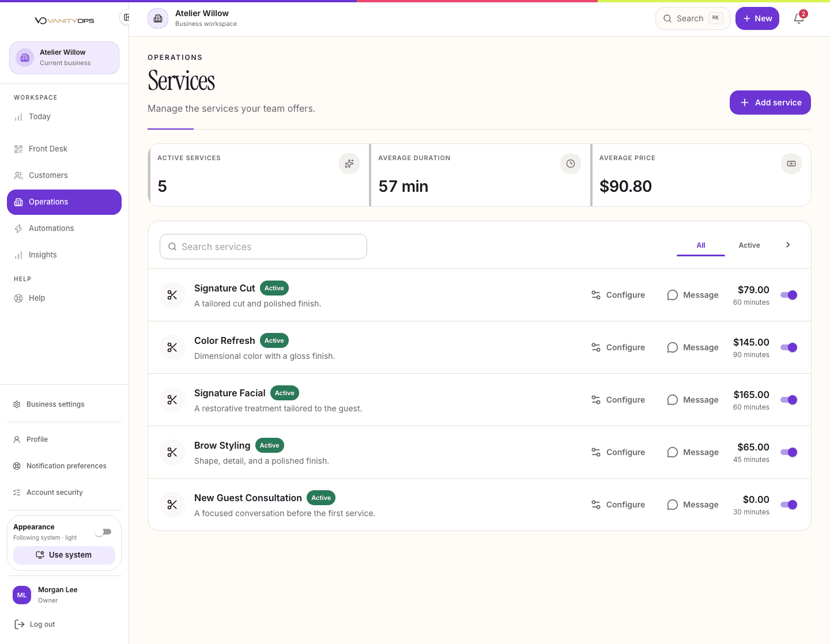Show more filter tabs with chevron arrow
This screenshot has width=830, height=644.
tap(788, 245)
